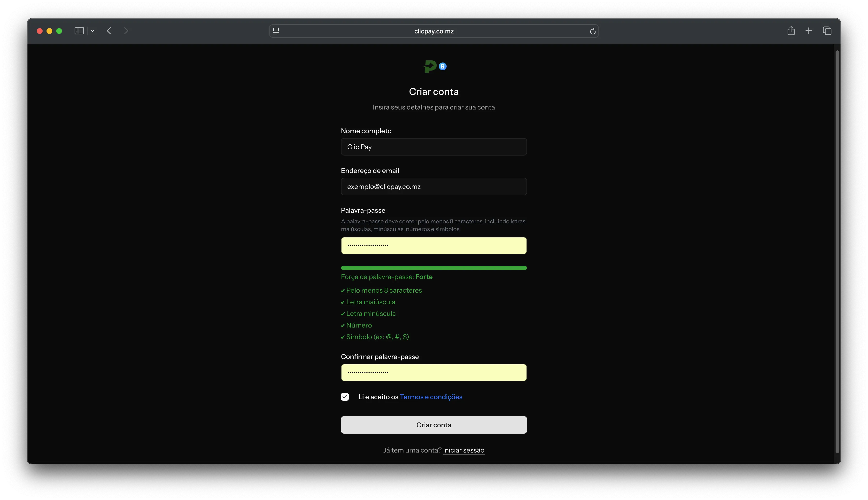Select the Confirmar palavra-passe field
868x500 pixels.
click(434, 373)
